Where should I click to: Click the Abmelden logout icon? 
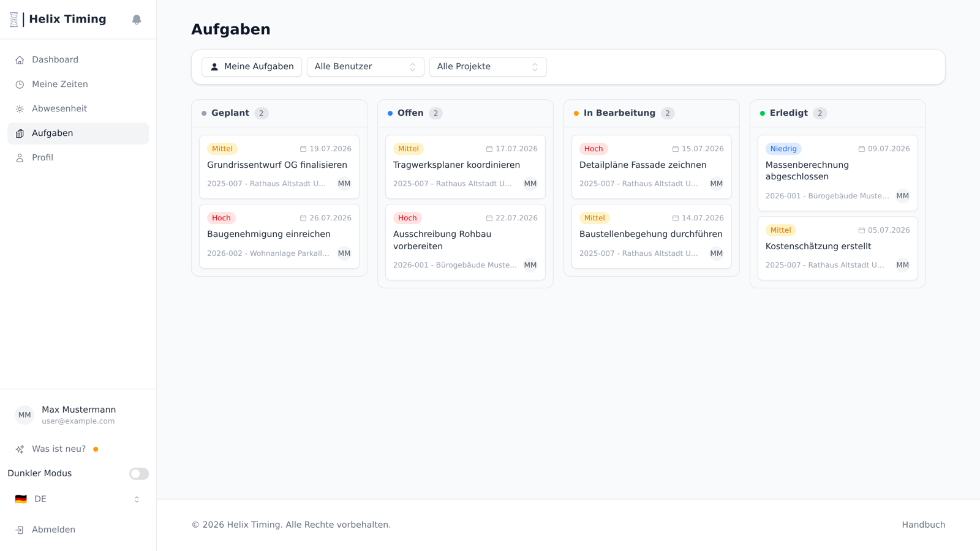pos(20,530)
